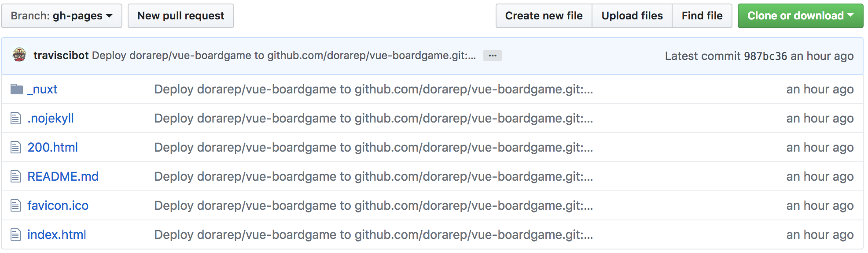
Task: Expand the commit message ellipsis button
Action: 492,56
